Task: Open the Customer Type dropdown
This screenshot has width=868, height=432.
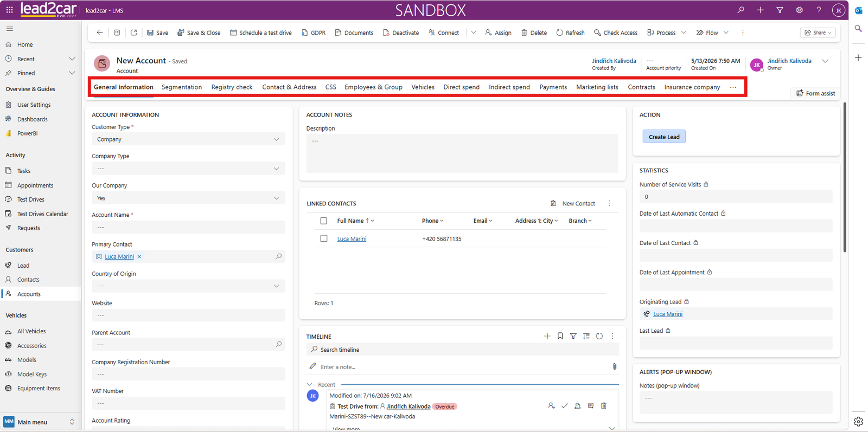Action: 188,139
